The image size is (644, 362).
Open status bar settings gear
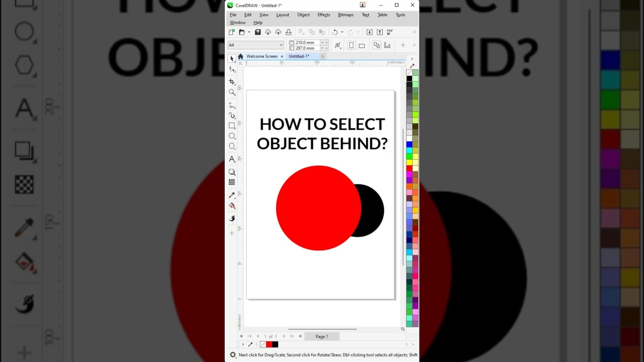[232, 355]
